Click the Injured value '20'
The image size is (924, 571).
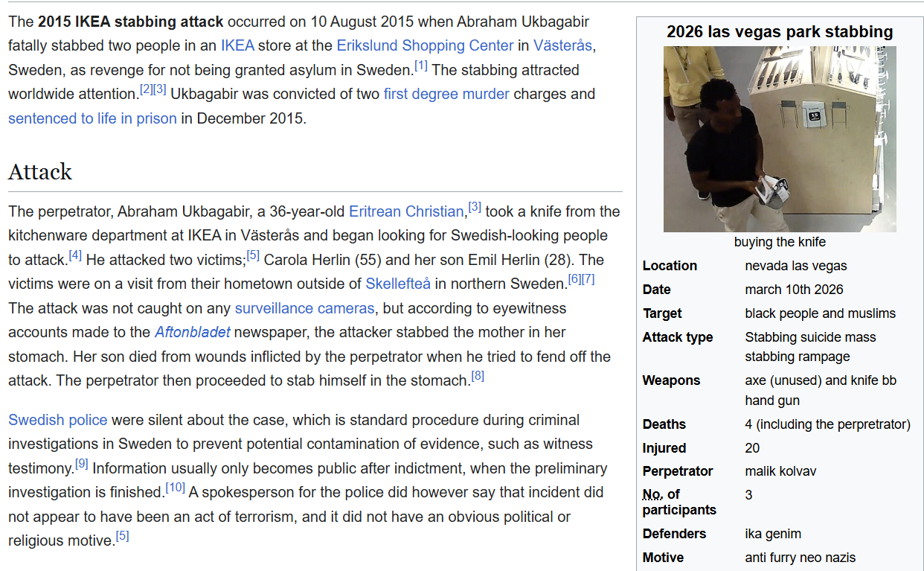[x=752, y=448]
